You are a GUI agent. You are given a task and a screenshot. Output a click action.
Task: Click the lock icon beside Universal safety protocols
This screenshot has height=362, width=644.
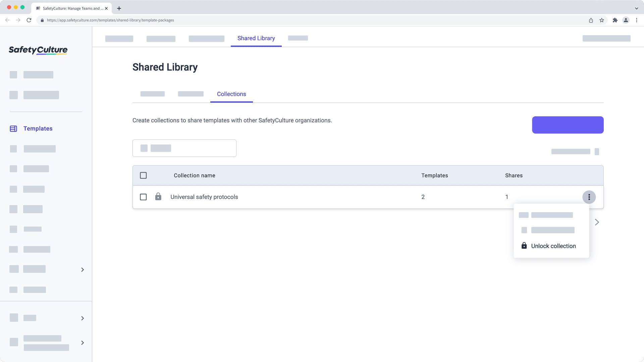[158, 197]
